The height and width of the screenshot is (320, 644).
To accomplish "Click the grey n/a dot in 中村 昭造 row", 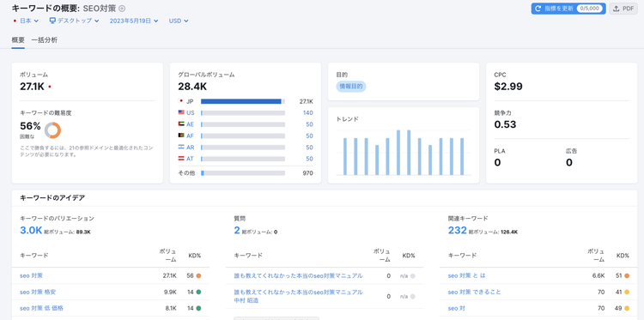I will (x=413, y=296).
